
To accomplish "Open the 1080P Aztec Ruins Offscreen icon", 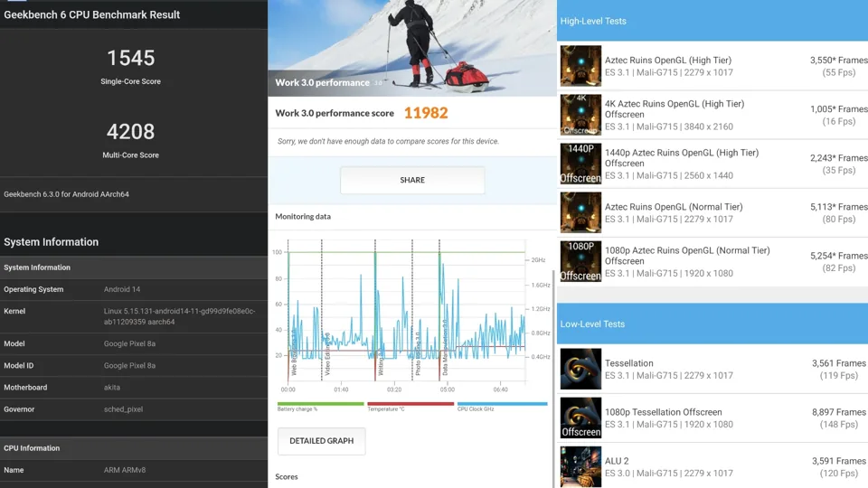I will (580, 261).
